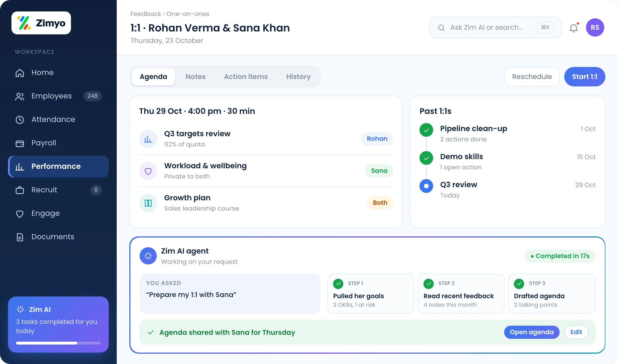
Task: Click the Employees 248 count badge
Action: pos(92,96)
